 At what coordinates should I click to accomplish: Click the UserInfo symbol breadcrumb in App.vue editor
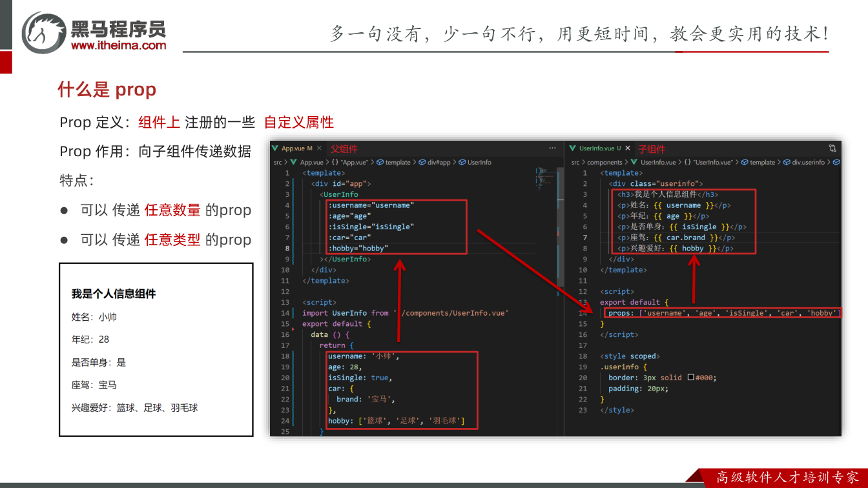pyautogui.click(x=475, y=163)
